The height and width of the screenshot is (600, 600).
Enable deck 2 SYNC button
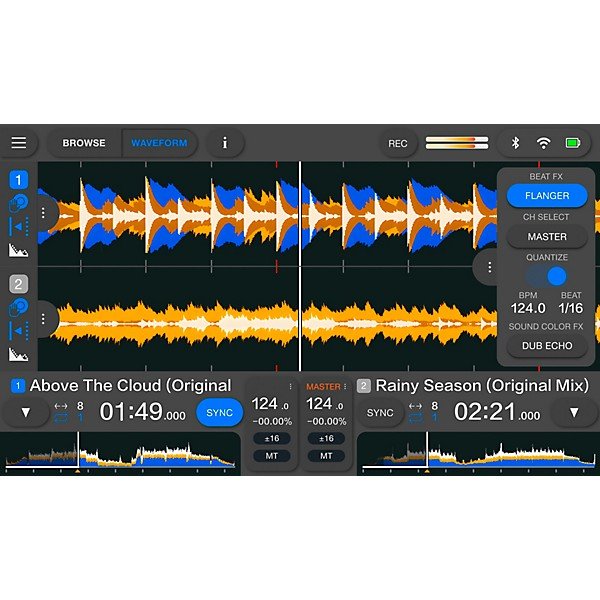[380, 412]
